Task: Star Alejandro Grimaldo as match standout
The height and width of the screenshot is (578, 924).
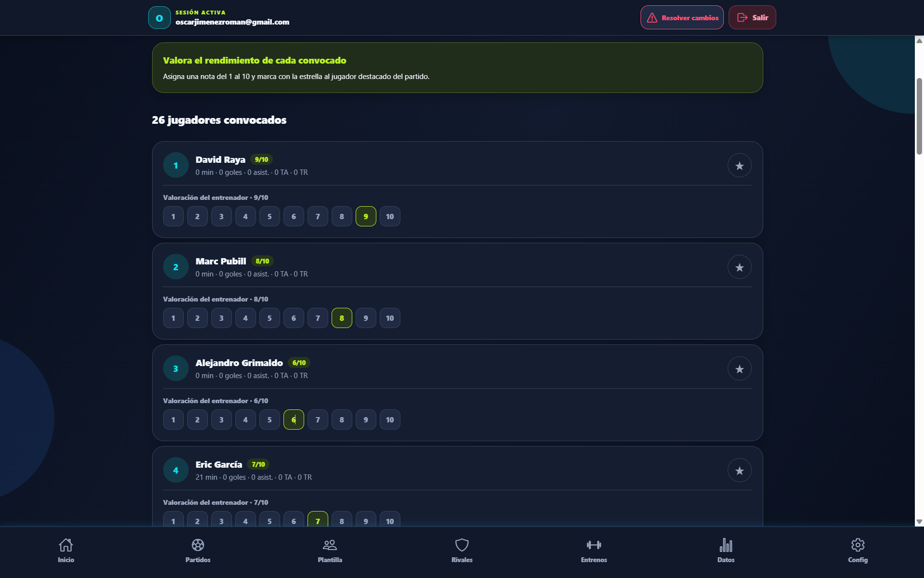Action: tap(739, 369)
